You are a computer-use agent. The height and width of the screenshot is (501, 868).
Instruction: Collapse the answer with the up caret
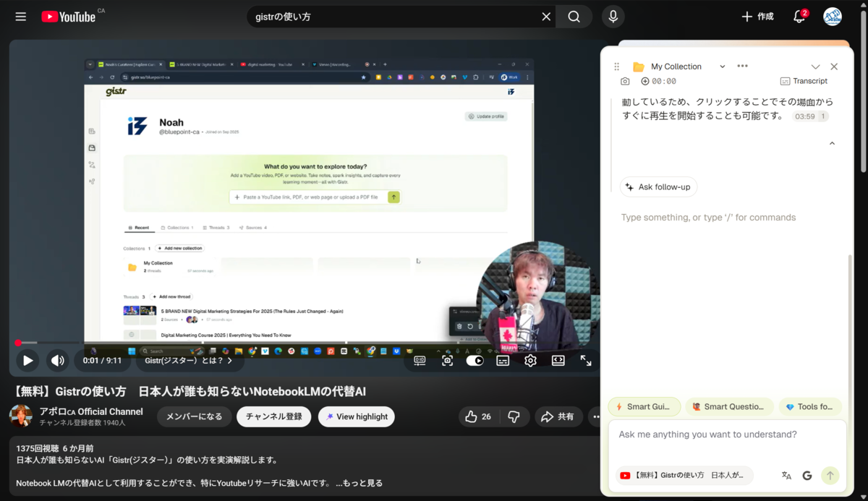(x=832, y=143)
